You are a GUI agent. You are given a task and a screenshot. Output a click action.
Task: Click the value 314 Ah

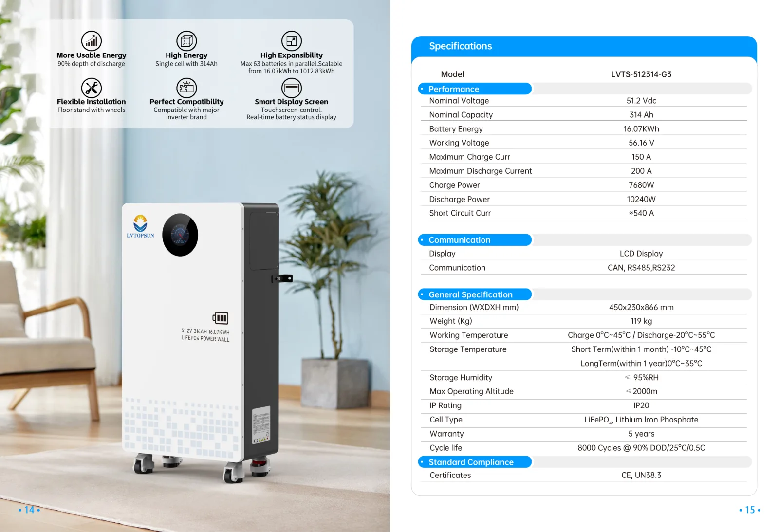tap(641, 115)
